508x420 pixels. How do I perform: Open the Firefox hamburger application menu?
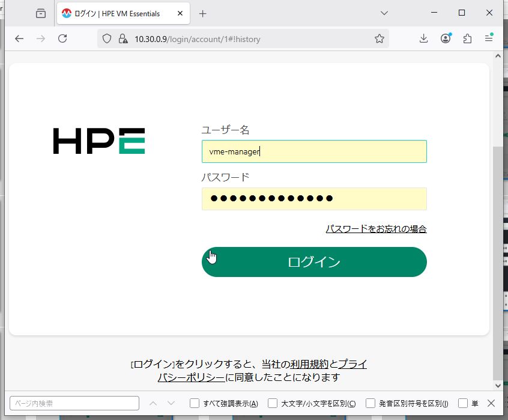[489, 38]
